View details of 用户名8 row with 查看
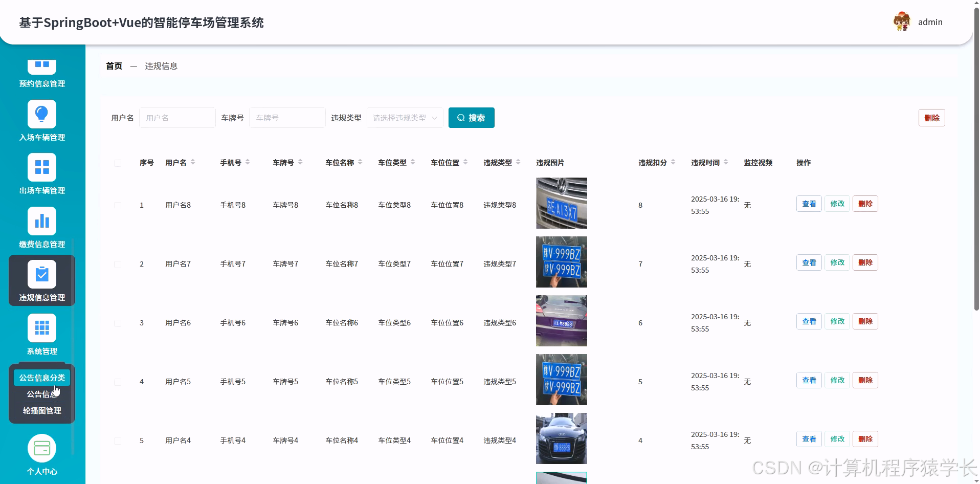This screenshot has height=484, width=980. pos(809,204)
